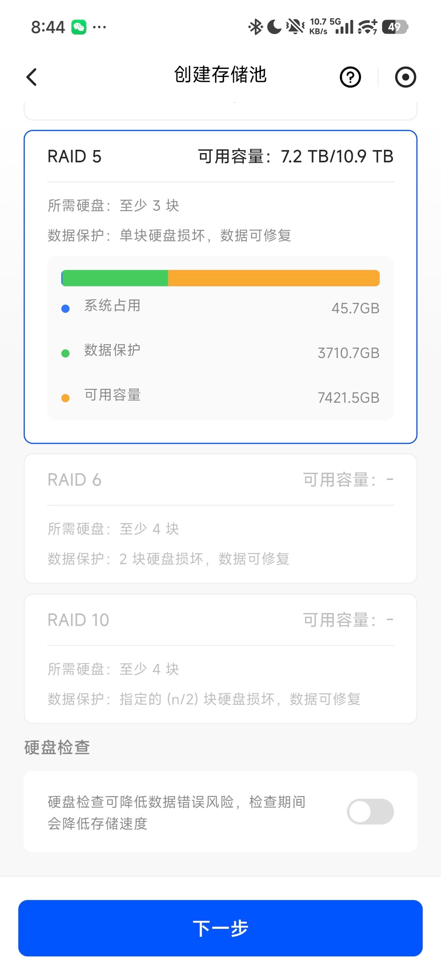The image size is (441, 980).
Task: Enable the 硬盘检查 disk check switch
Action: pyautogui.click(x=370, y=812)
